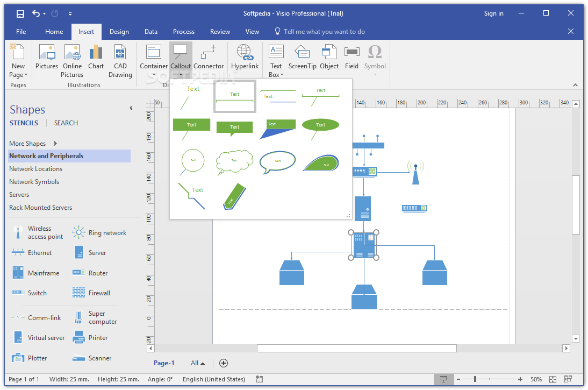Select Mainframe shape
The height and width of the screenshot is (390, 588).
point(35,273)
